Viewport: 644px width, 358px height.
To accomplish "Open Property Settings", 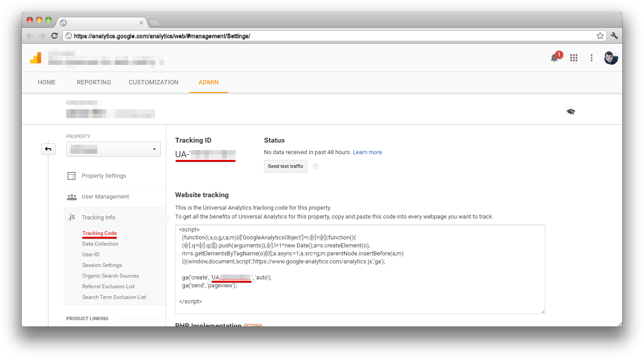I will pos(104,176).
